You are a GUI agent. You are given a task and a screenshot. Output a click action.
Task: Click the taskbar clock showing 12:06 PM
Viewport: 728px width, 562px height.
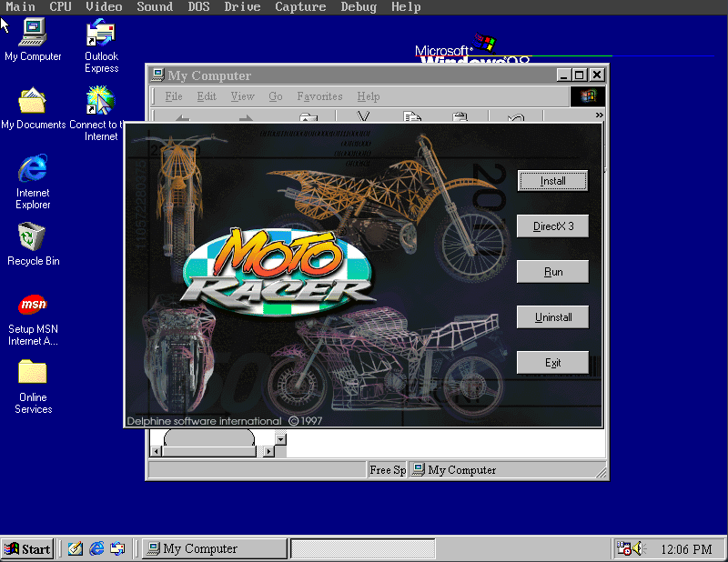[686, 549]
